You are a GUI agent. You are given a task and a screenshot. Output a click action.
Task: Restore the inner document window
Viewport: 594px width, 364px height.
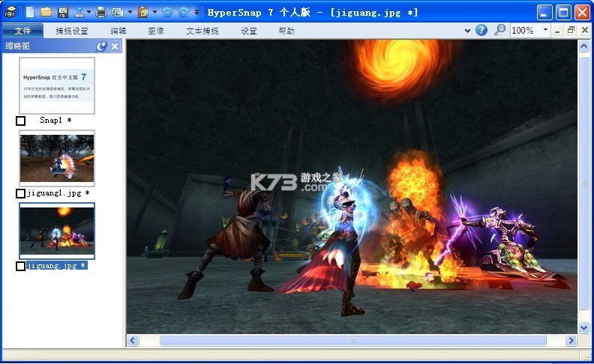coord(571,31)
